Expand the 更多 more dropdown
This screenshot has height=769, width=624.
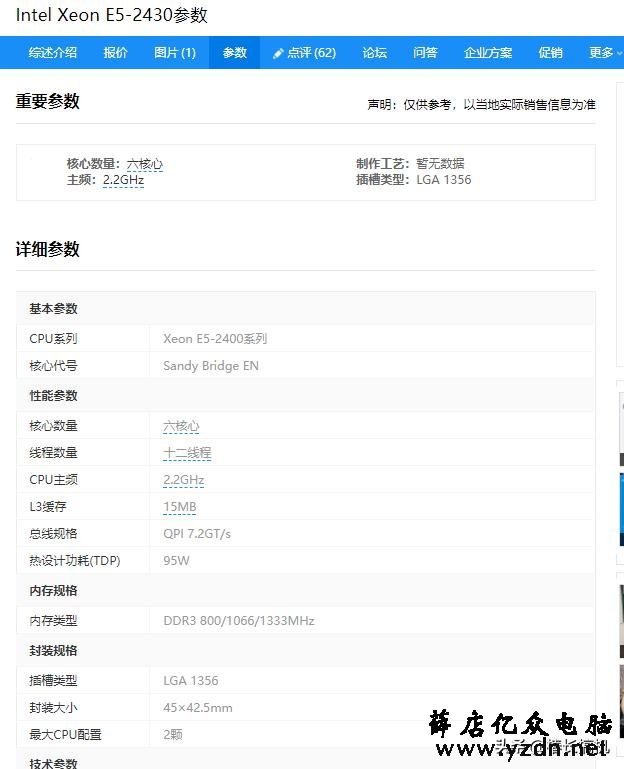click(x=605, y=52)
